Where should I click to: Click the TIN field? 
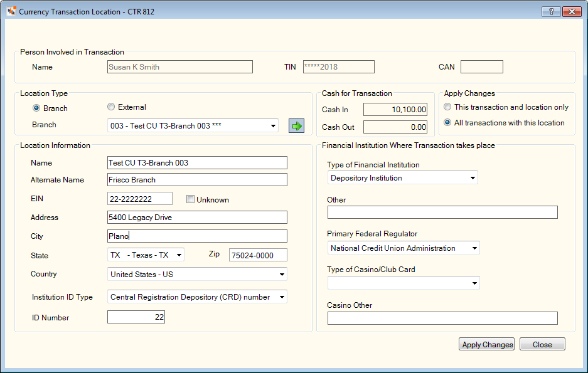point(339,67)
